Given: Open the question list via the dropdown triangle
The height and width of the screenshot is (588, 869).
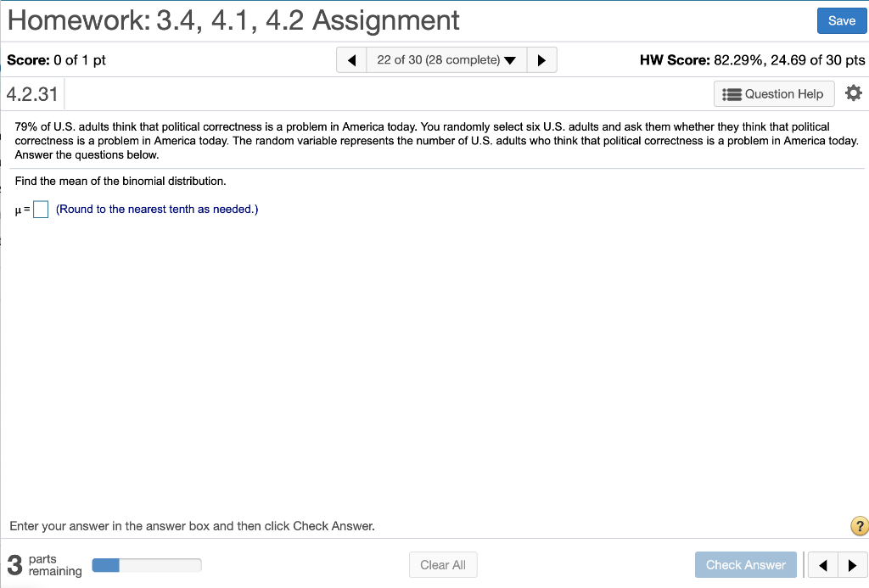Looking at the screenshot, I should (x=510, y=59).
